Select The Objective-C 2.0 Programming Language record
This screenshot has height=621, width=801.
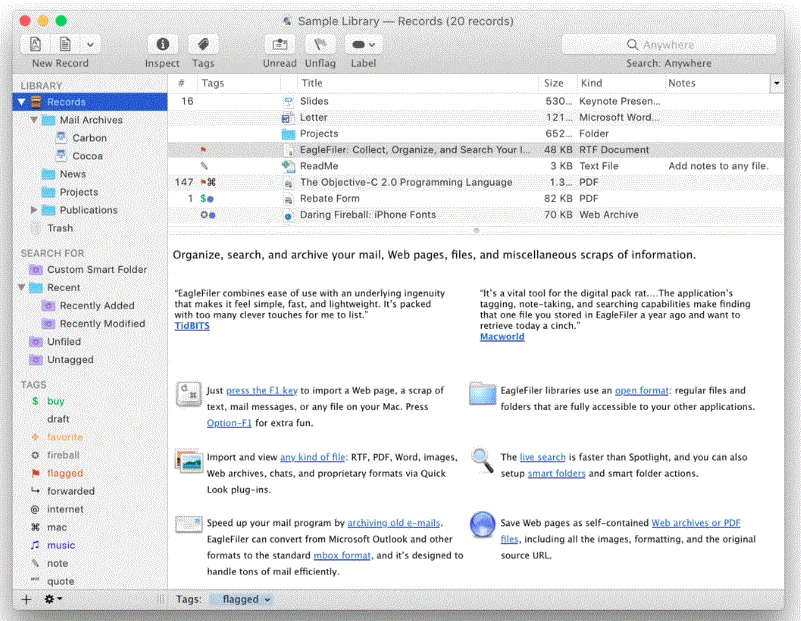[x=476, y=182]
